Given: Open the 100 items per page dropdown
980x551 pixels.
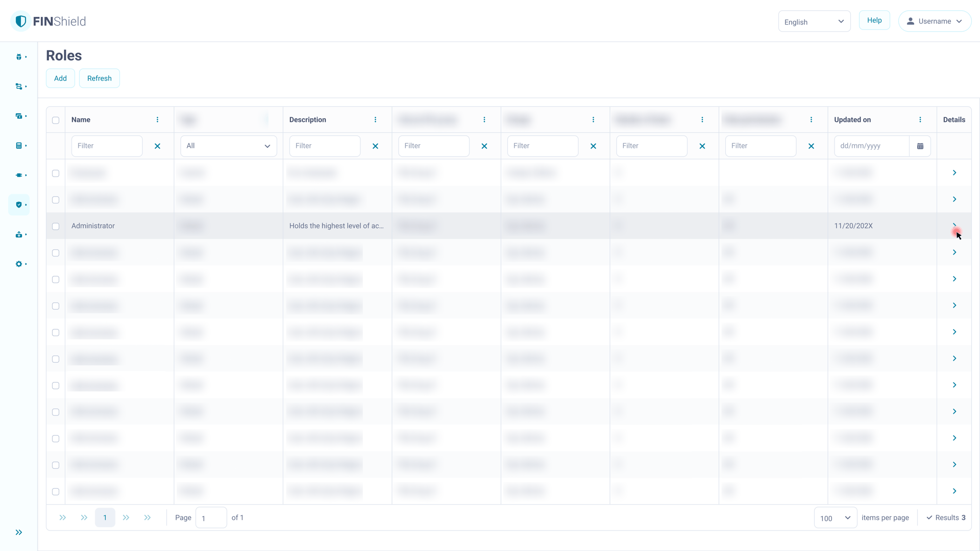Looking at the screenshot, I should click(x=835, y=518).
